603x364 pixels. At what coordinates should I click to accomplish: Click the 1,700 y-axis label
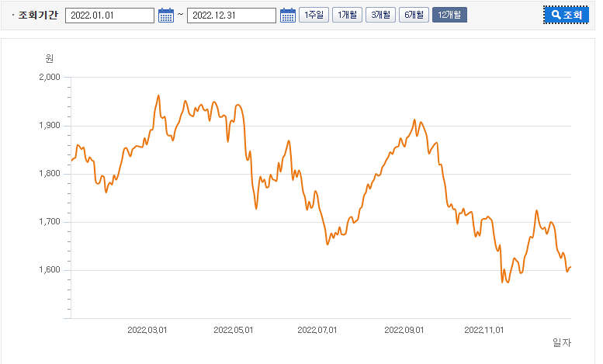(x=50, y=222)
